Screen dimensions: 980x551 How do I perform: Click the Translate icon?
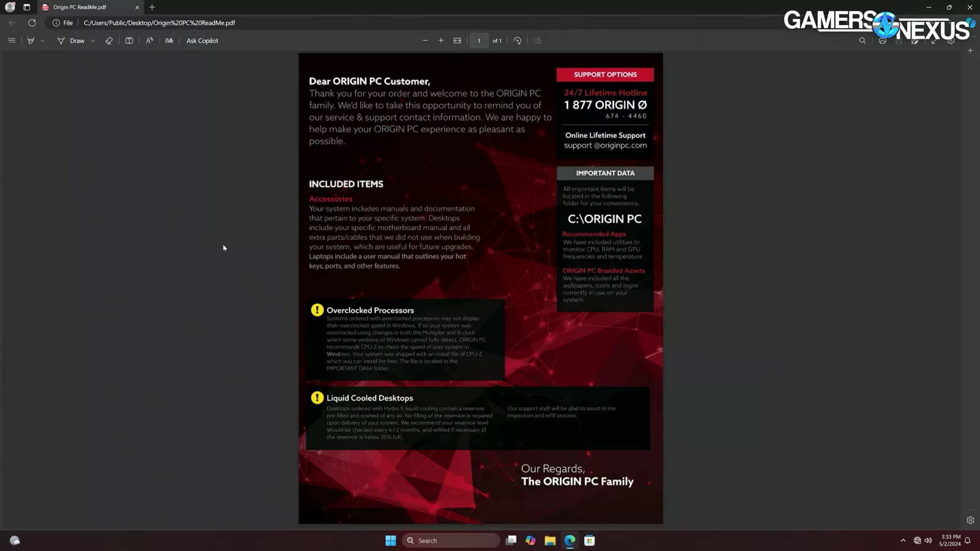pos(169,40)
